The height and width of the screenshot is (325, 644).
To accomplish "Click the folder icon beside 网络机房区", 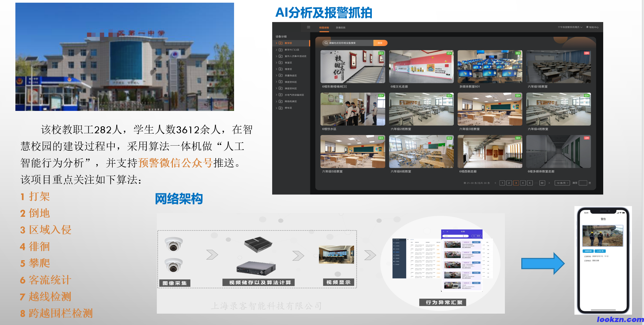I will pyautogui.click(x=281, y=102).
